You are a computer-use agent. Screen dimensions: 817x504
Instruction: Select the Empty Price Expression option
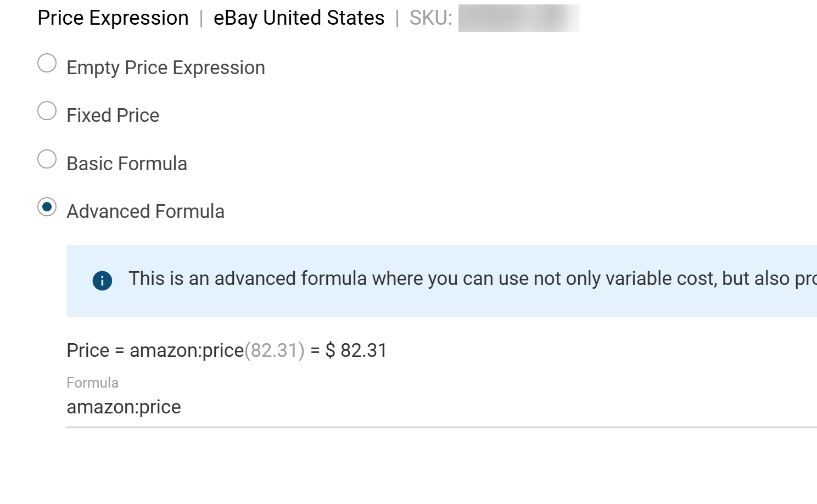[x=47, y=63]
